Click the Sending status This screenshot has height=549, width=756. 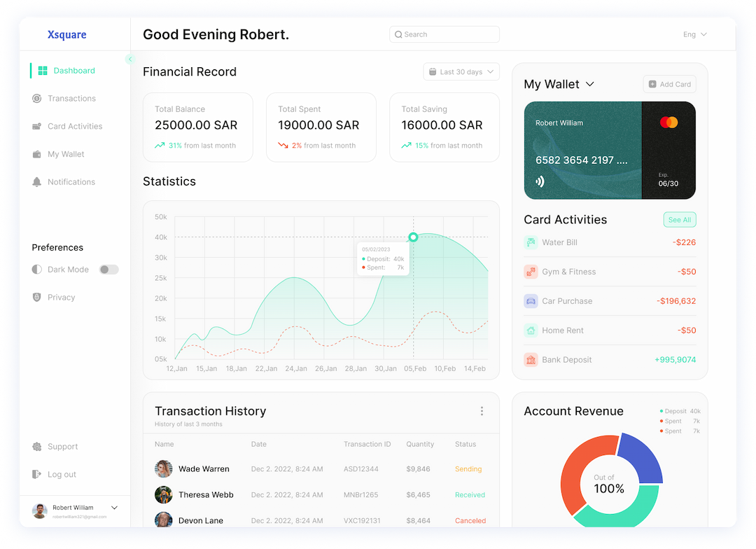(468, 469)
